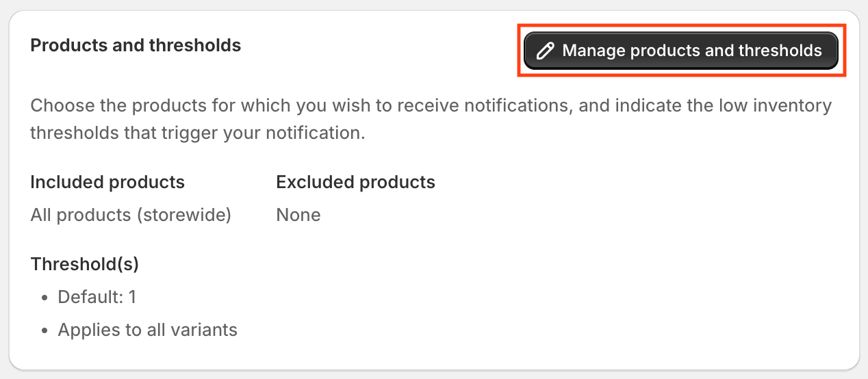Click the bullet point before Default: 1
The width and height of the screenshot is (868, 379).
click(44, 298)
